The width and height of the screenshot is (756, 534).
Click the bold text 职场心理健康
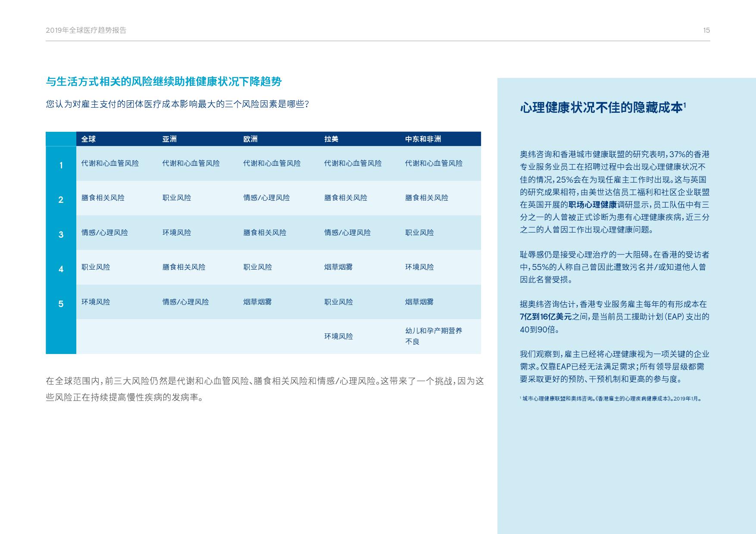pos(592,205)
